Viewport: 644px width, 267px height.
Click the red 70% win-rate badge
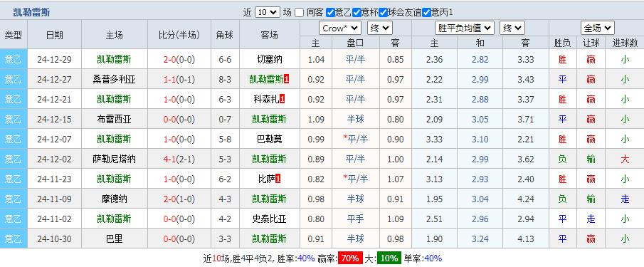coord(350,258)
